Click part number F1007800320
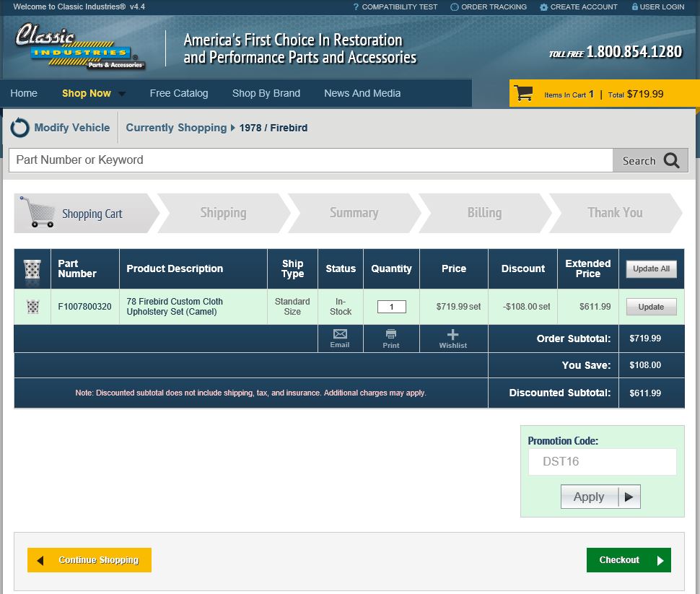 click(85, 307)
